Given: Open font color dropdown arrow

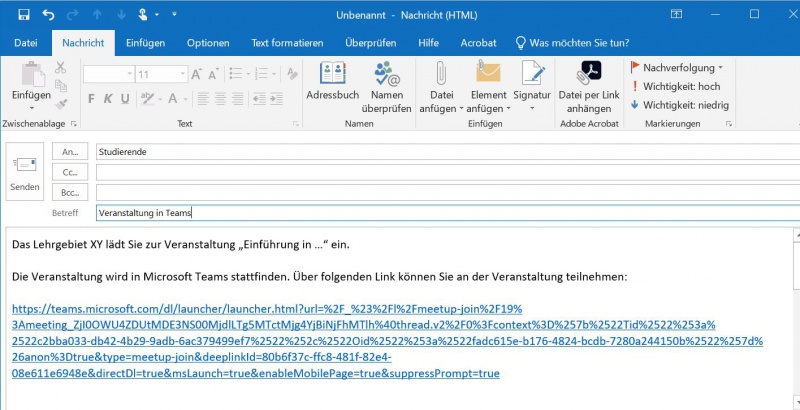Looking at the screenshot, I should point(186,99).
